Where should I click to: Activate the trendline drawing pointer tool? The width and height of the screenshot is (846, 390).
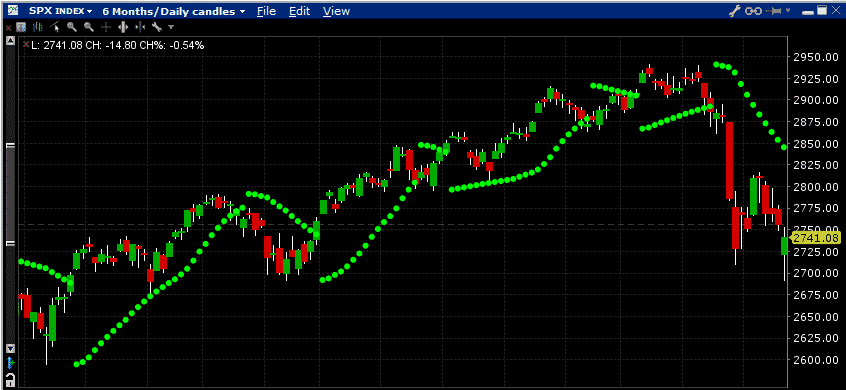coord(54,26)
